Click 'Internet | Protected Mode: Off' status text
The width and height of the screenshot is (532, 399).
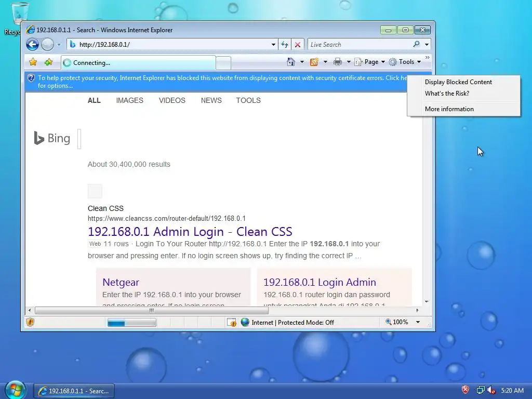[x=293, y=323]
